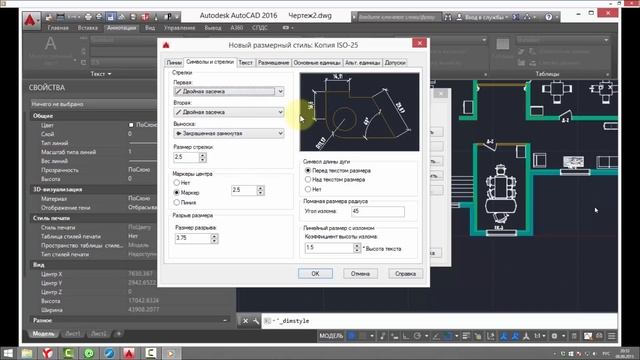
Task: Click the help question mark icon in title bar
Action: click(x=548, y=17)
